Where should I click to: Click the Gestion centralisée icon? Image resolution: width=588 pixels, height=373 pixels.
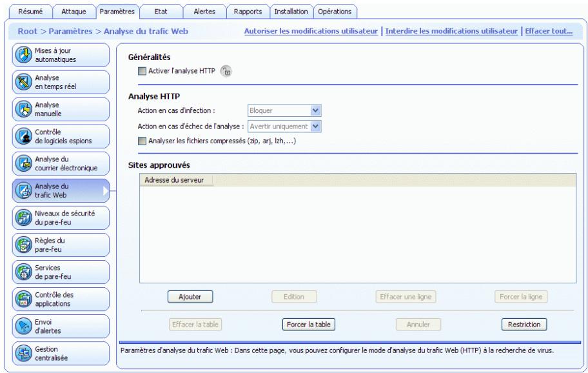(24, 353)
